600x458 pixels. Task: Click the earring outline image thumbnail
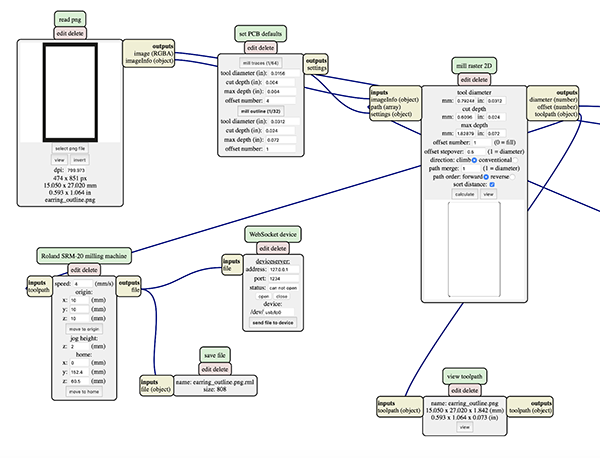pyautogui.click(x=70, y=92)
